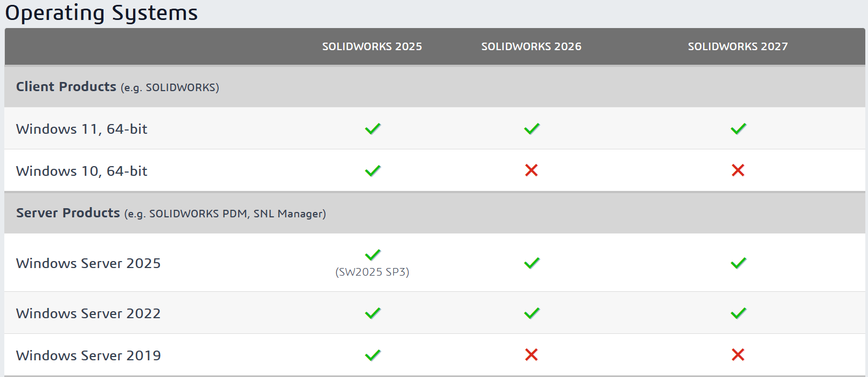
Task: Click the Windows Server 2019 SOLIDWORKS 2027 red cross
Action: coord(738,354)
